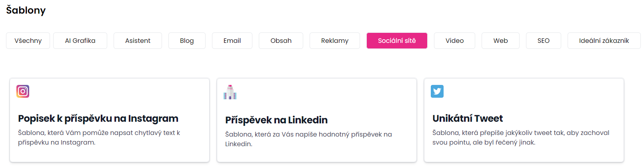Viewport: 644px width, 167px height.
Task: Filter templates by SEO
Action: click(x=543, y=40)
